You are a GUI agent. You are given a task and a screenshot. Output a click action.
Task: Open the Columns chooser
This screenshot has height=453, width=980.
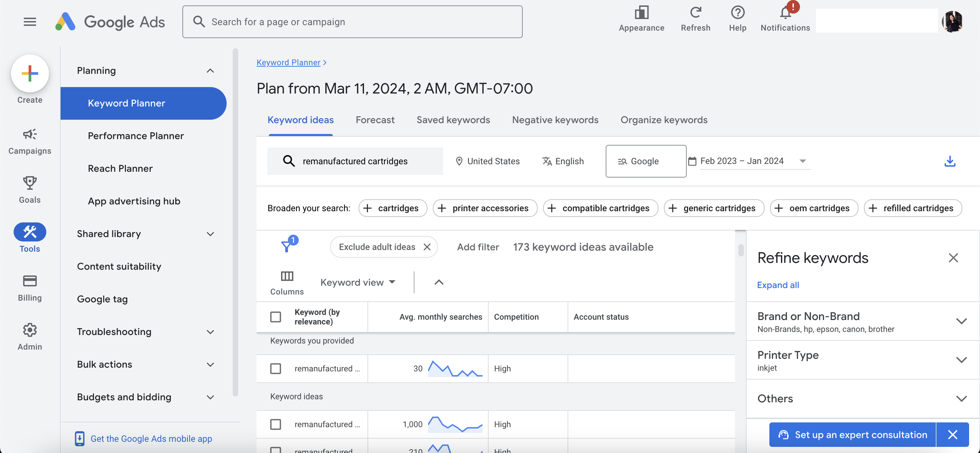[x=287, y=283]
